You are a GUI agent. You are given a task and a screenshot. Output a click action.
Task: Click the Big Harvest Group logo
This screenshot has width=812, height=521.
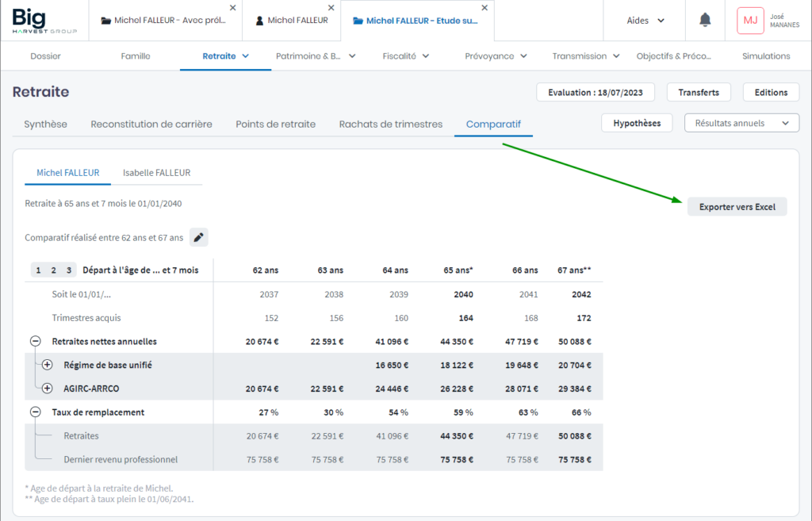(x=40, y=21)
